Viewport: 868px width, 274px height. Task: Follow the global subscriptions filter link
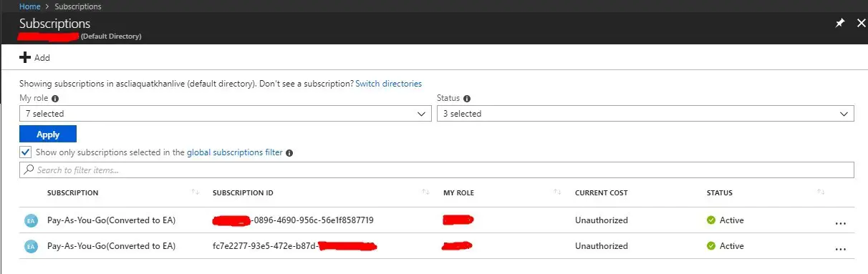235,152
